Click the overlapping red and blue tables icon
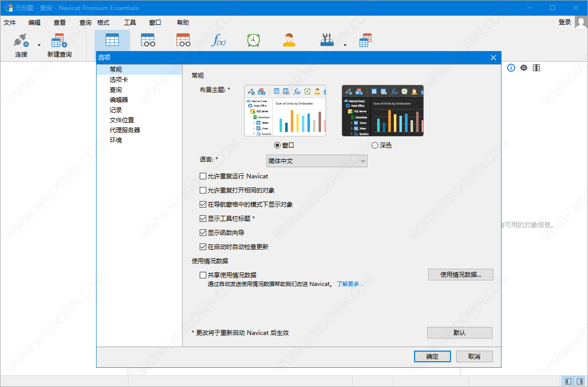This screenshot has width=588, height=387. pos(365,40)
